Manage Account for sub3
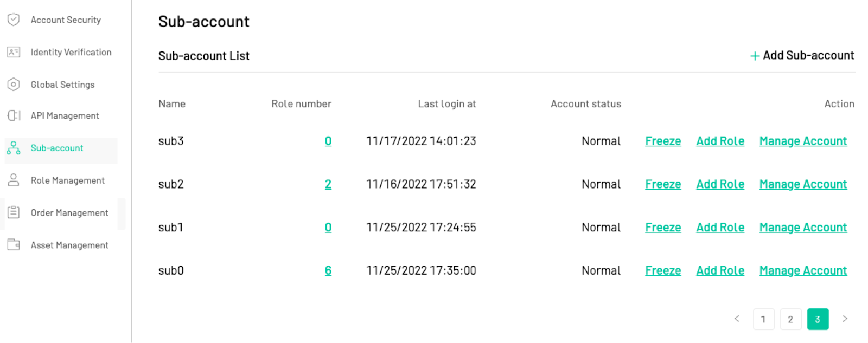Image resolution: width=868 pixels, height=343 pixels. click(x=803, y=141)
